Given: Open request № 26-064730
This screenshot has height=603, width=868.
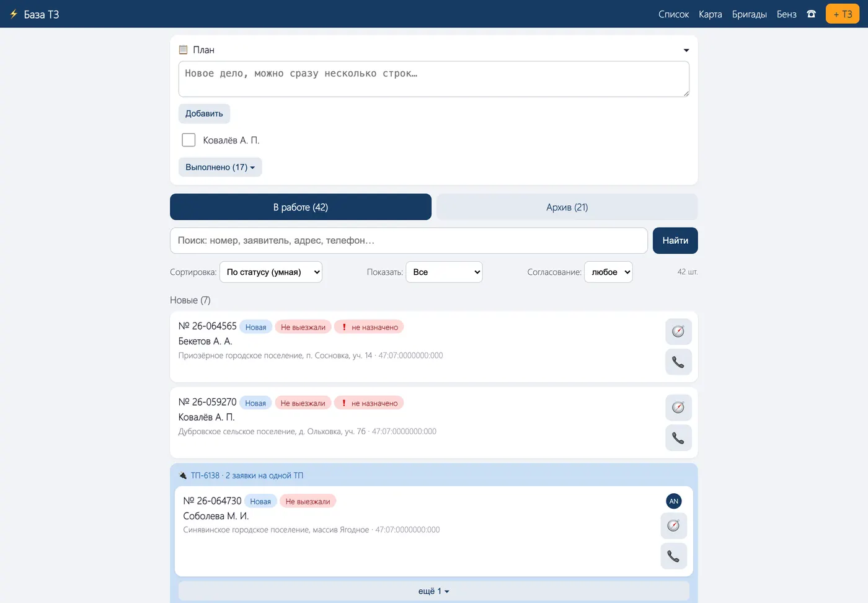Looking at the screenshot, I should [x=212, y=501].
